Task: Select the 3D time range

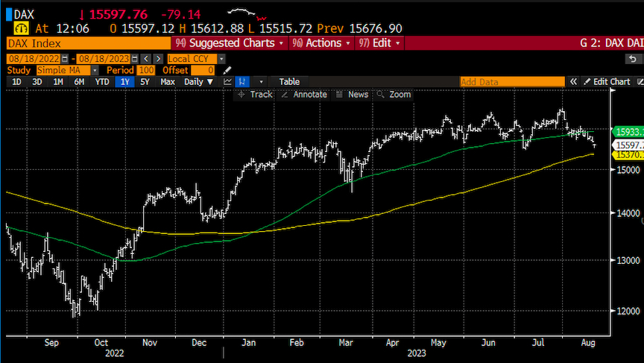Action: click(x=37, y=82)
